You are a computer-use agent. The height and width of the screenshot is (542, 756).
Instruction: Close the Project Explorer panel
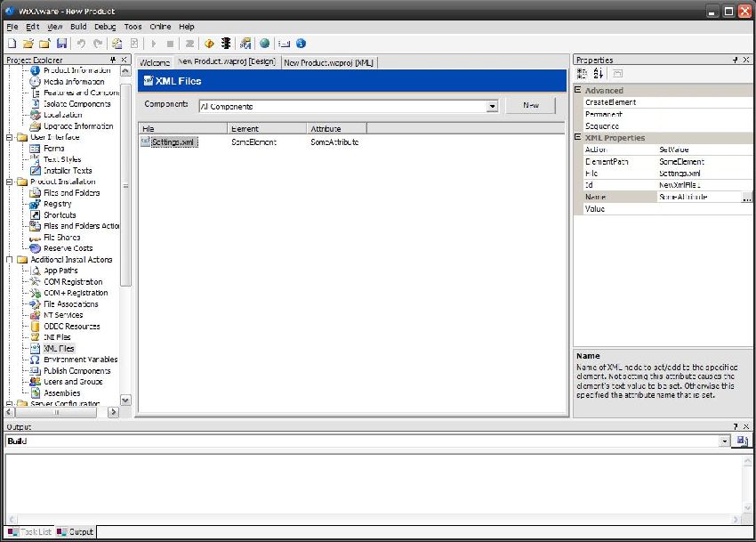[124, 60]
